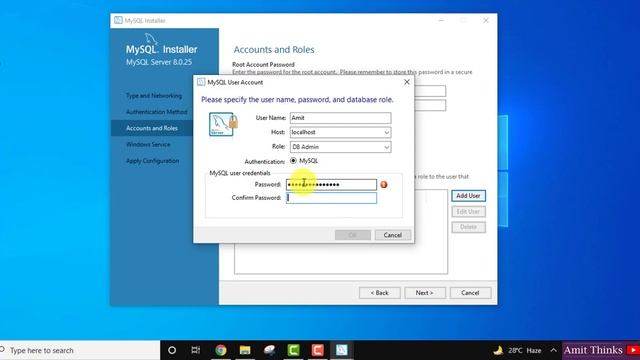
Task: Close the MySQL User Account dialog
Action: 407,82
